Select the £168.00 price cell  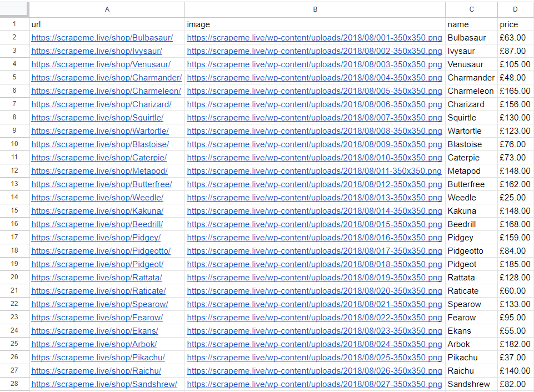point(515,224)
